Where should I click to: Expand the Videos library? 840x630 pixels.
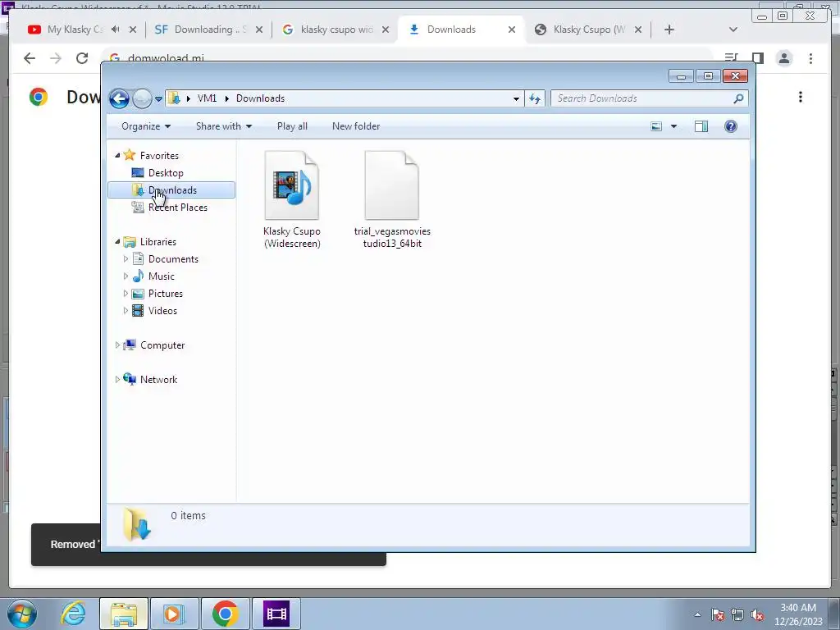[126, 311]
